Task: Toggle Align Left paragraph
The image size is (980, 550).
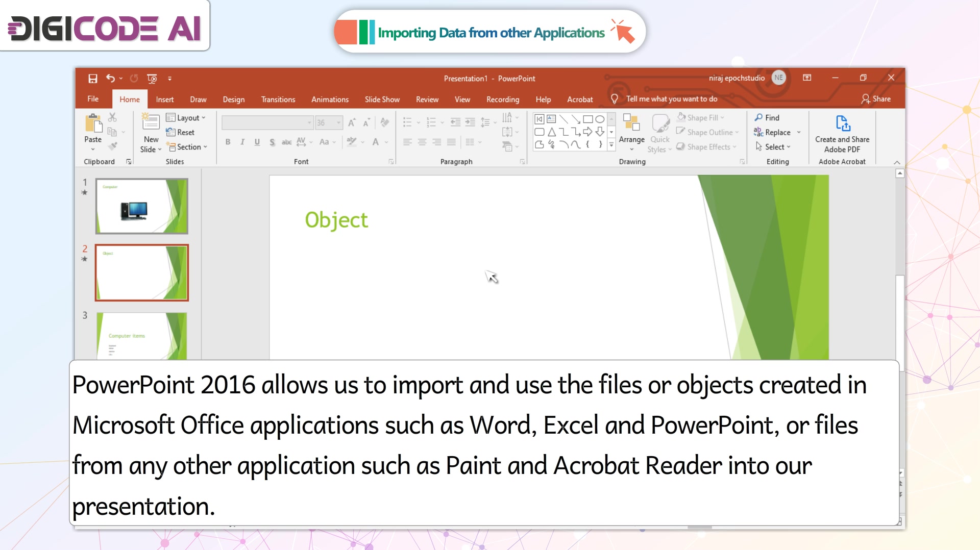Action: (x=407, y=142)
